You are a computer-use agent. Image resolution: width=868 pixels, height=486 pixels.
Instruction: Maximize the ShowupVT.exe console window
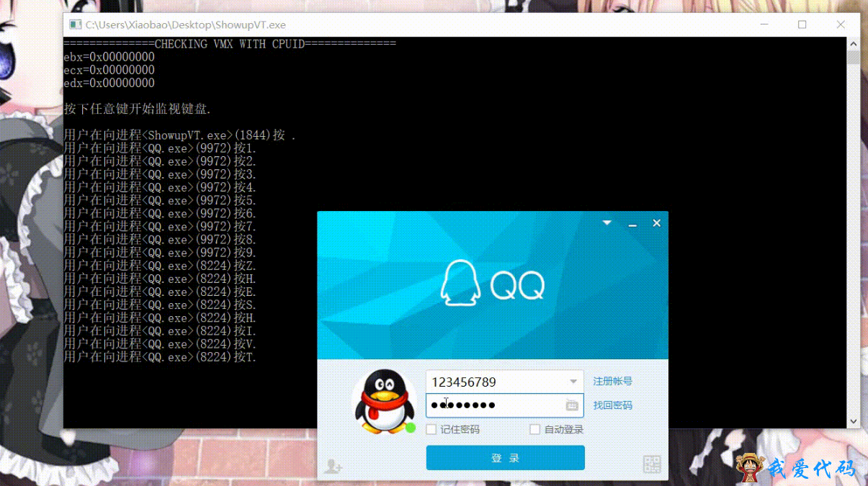tap(802, 24)
